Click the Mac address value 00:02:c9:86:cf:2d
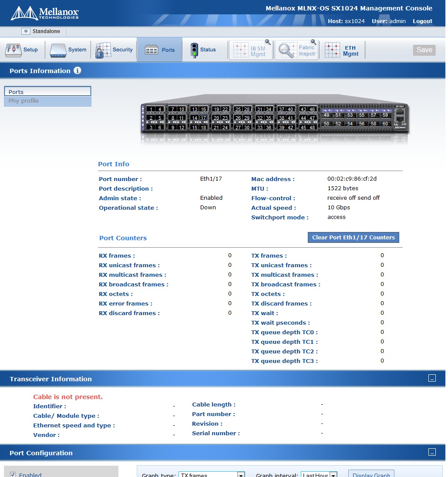 [x=352, y=178]
